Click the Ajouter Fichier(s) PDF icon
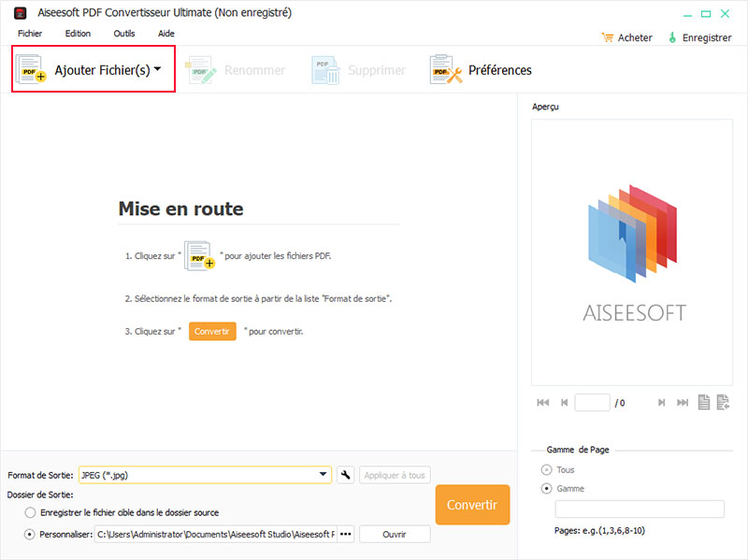 [31, 69]
